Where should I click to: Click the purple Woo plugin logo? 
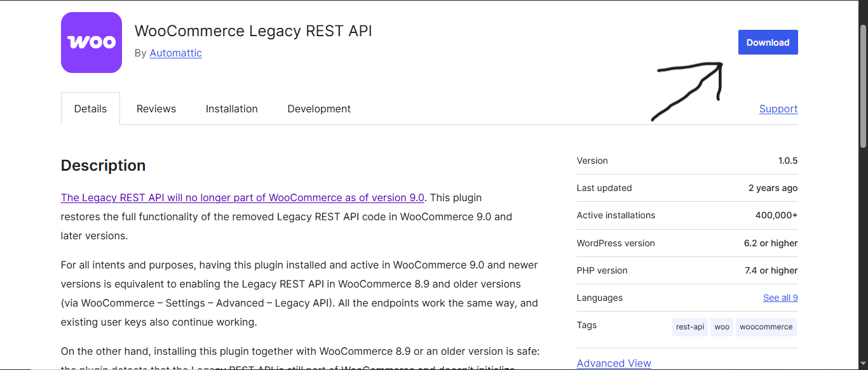[x=92, y=43]
